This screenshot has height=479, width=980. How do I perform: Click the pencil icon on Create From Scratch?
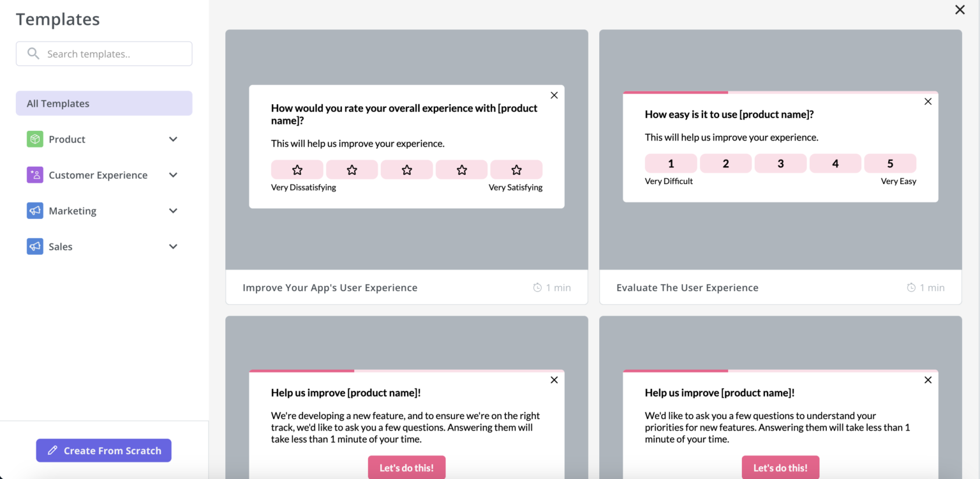tap(54, 450)
